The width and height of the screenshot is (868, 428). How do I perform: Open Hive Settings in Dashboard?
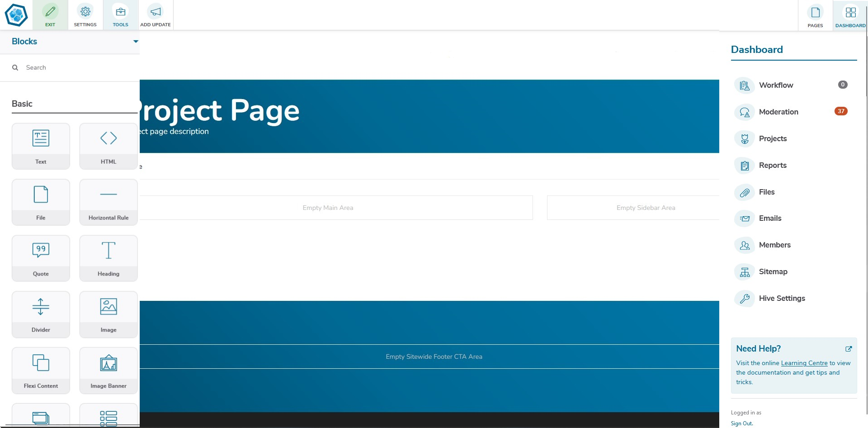[782, 298]
